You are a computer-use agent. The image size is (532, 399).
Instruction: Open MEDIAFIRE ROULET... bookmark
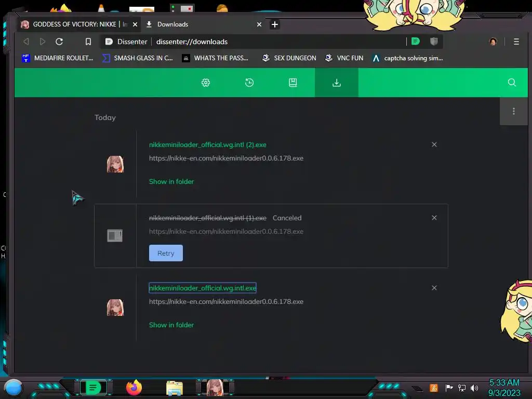point(58,58)
